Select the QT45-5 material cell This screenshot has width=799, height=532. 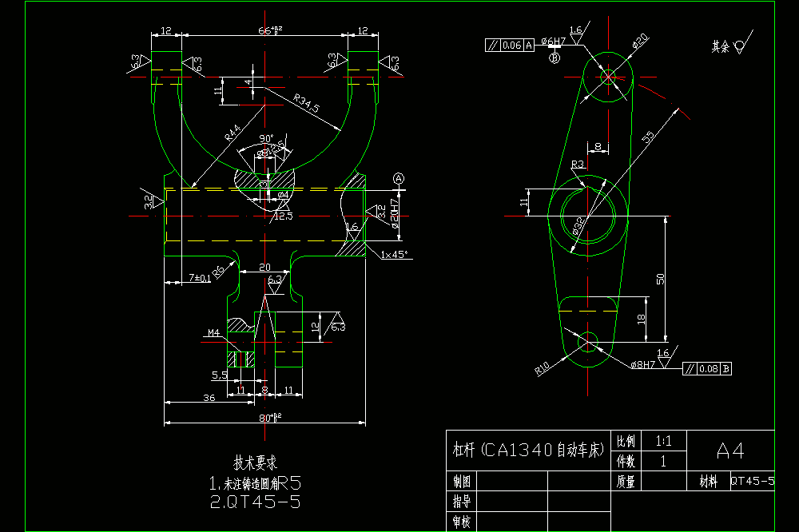coord(752,481)
